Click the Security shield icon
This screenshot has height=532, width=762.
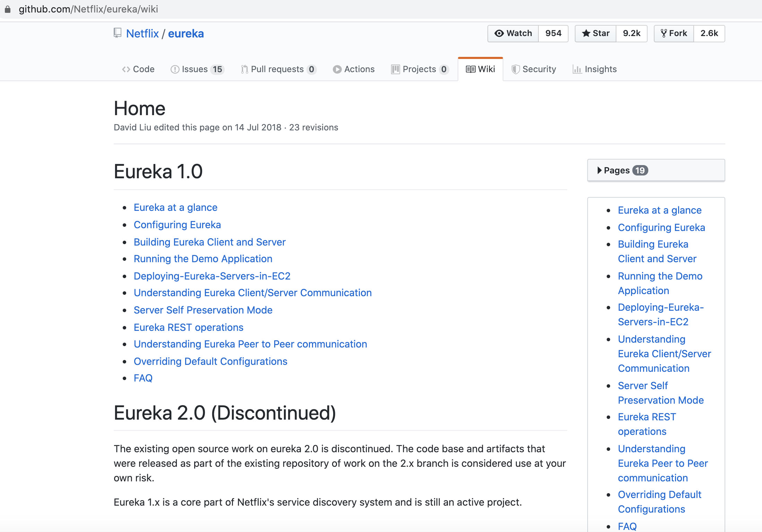(516, 69)
